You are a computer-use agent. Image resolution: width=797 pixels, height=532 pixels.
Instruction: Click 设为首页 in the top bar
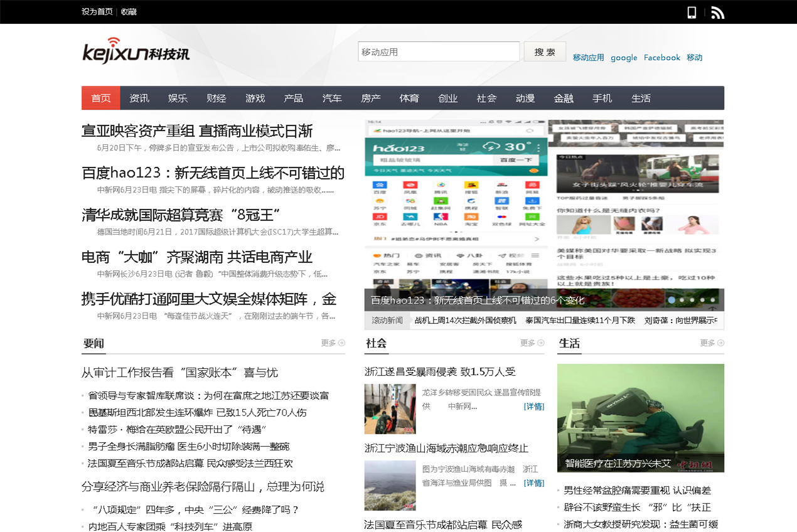pyautogui.click(x=97, y=12)
